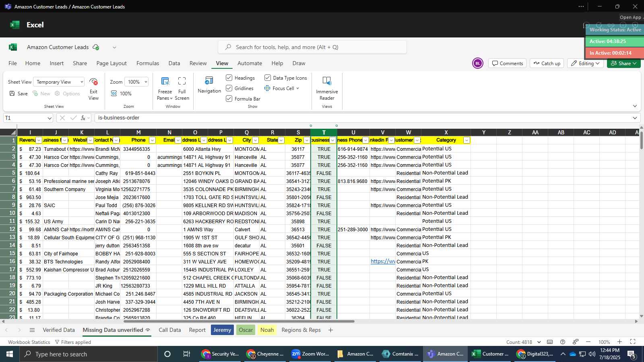Set zoom to 100% with icon button
Viewport: 644px width, 362px height.
pyautogui.click(x=121, y=94)
